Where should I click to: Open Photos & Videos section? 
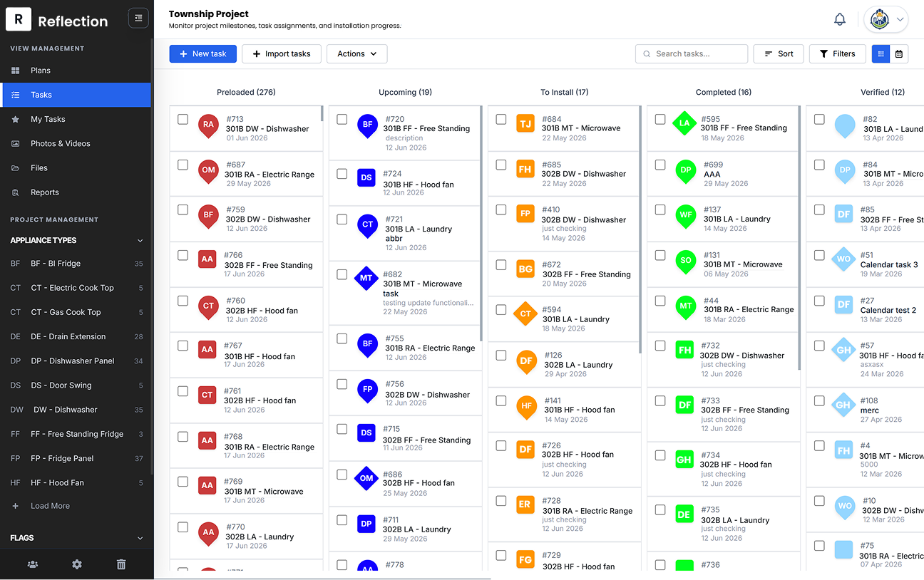(76, 143)
